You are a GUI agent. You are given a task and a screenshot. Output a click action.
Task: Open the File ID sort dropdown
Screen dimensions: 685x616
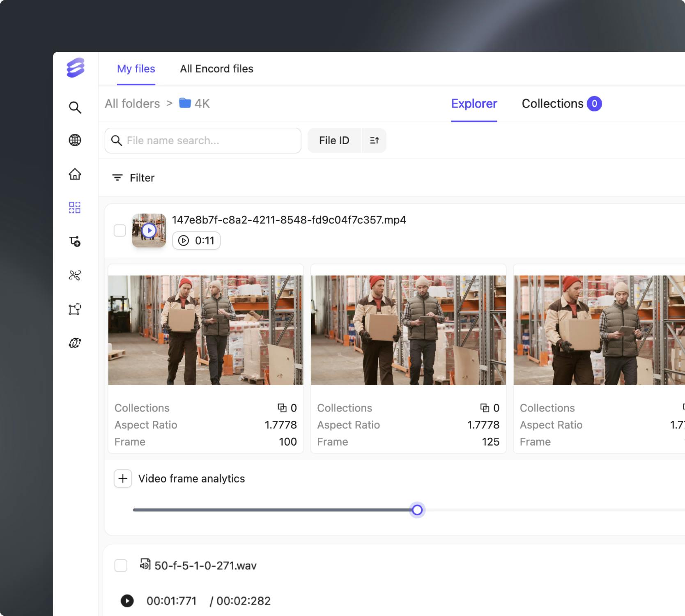tap(334, 140)
